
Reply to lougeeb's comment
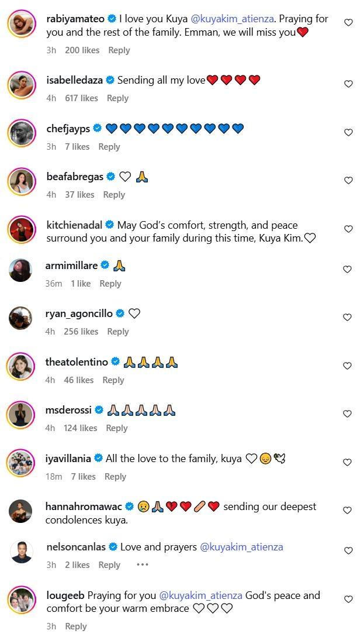[76, 626]
